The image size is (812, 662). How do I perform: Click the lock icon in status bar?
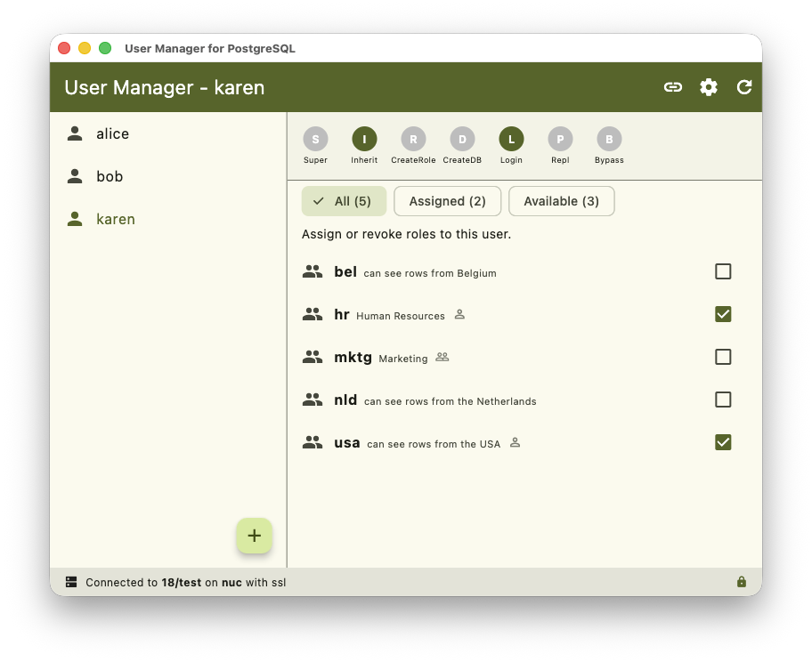(x=742, y=582)
